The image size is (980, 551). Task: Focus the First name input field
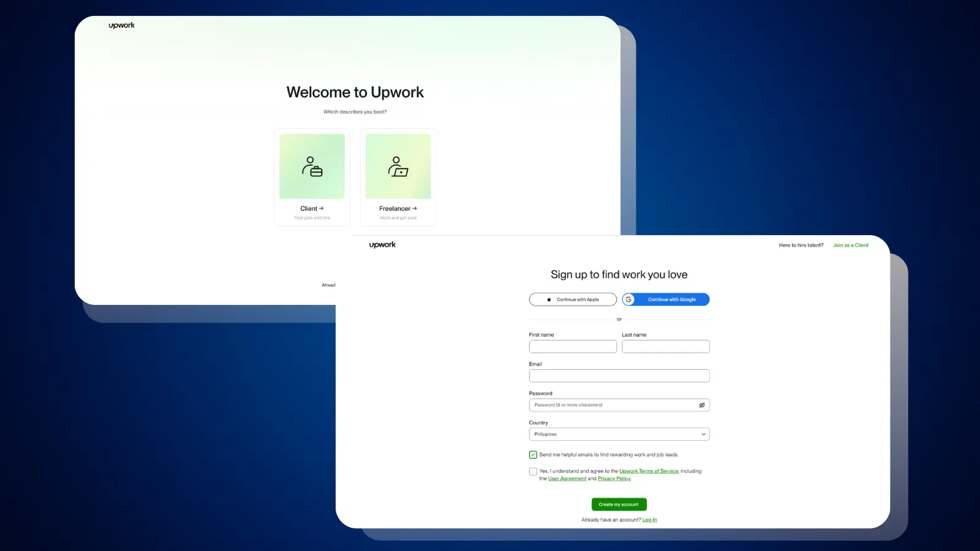point(573,347)
